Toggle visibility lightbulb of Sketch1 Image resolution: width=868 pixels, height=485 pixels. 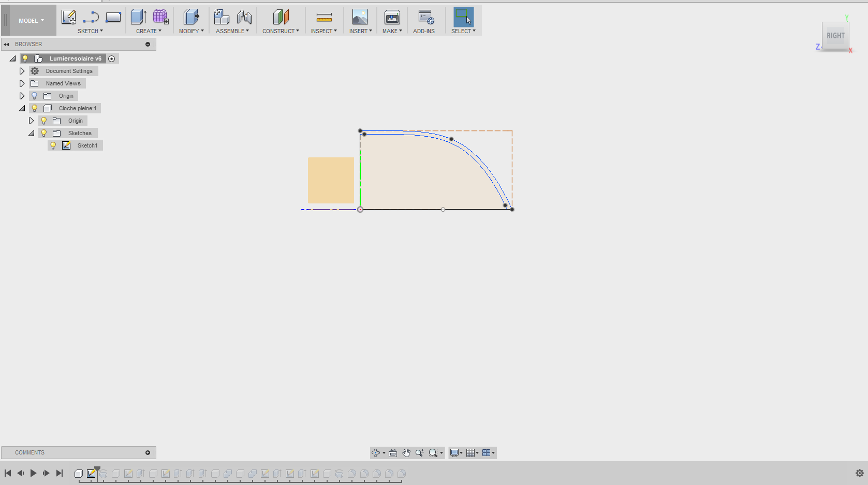click(53, 145)
